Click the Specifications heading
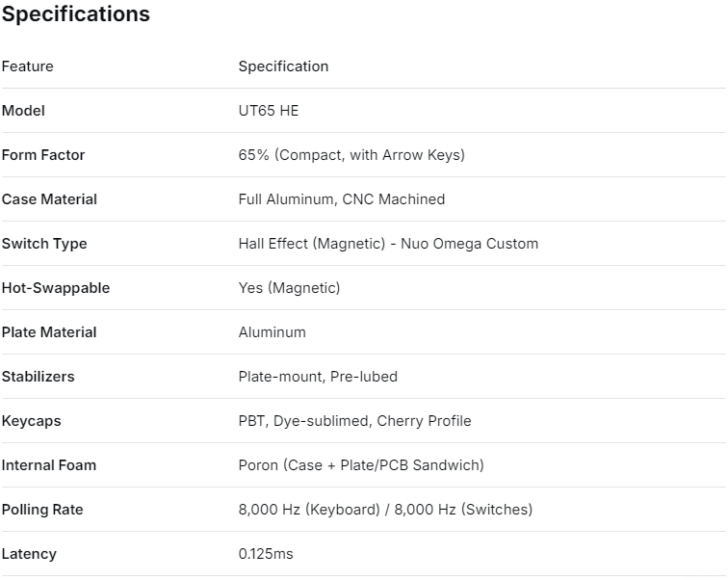The image size is (728, 580). 76,14
